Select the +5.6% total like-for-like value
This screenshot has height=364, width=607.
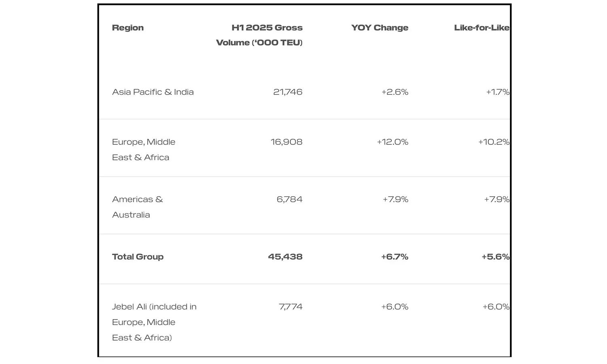click(495, 257)
